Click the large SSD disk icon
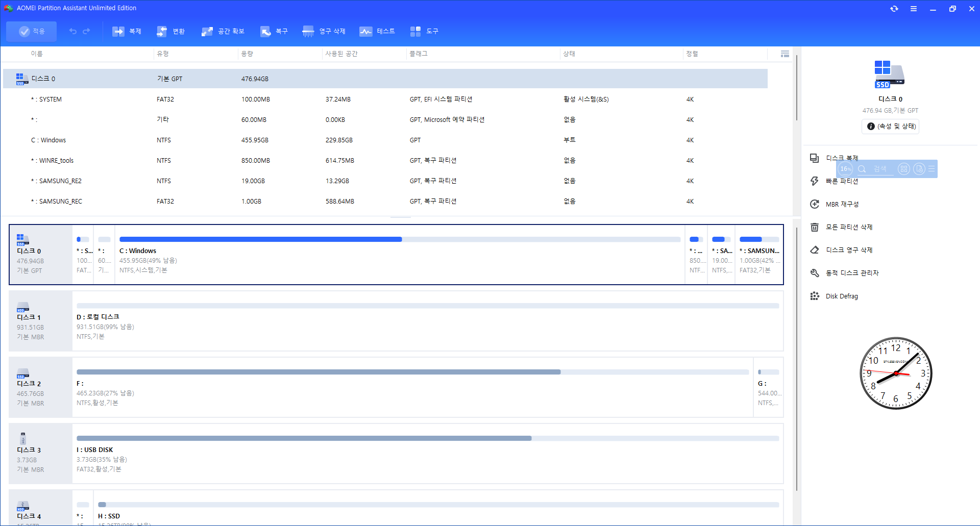This screenshot has width=980, height=526. pyautogui.click(x=890, y=74)
